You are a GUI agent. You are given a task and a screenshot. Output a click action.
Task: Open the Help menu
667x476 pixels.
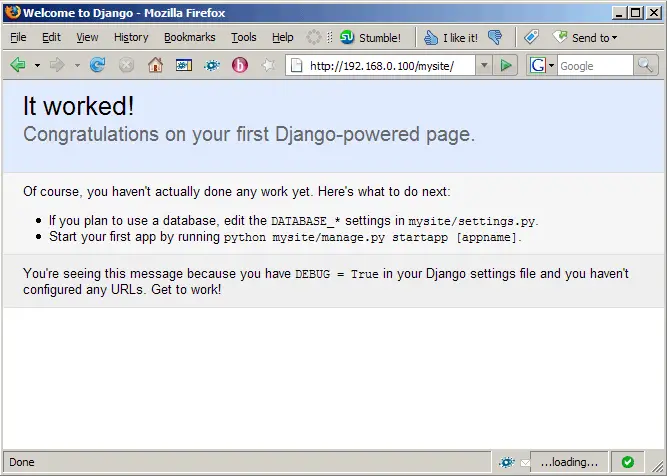coord(282,37)
